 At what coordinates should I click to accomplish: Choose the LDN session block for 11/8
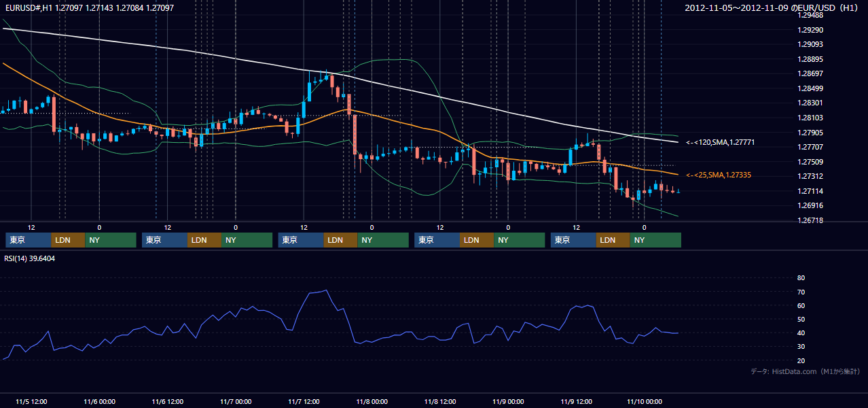pyautogui.click(x=477, y=240)
